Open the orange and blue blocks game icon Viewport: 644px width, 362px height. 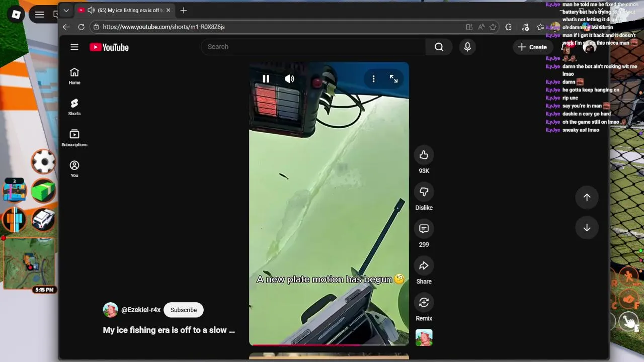click(15, 219)
